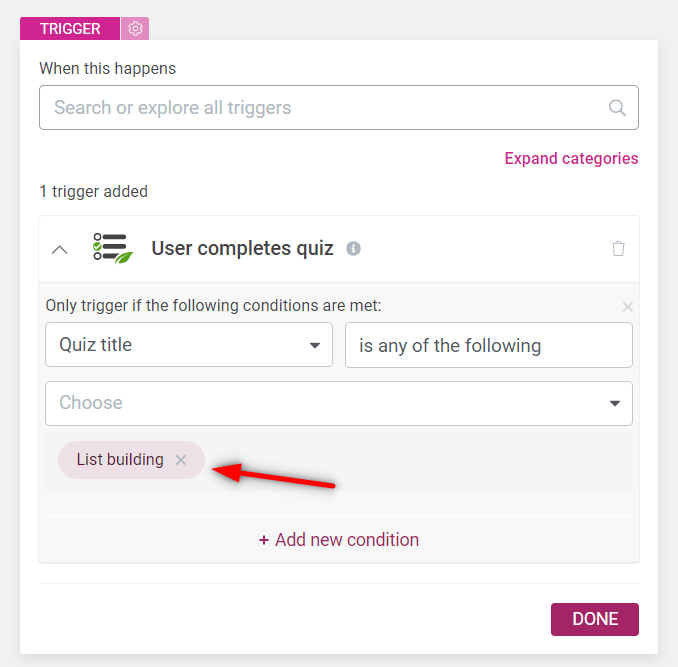Show info tooltip for User completes quiz

(353, 249)
